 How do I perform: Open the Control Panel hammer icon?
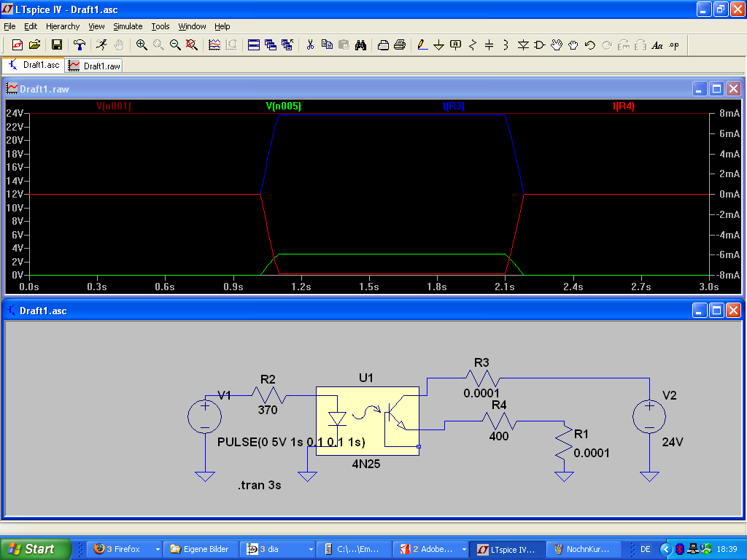click(79, 44)
